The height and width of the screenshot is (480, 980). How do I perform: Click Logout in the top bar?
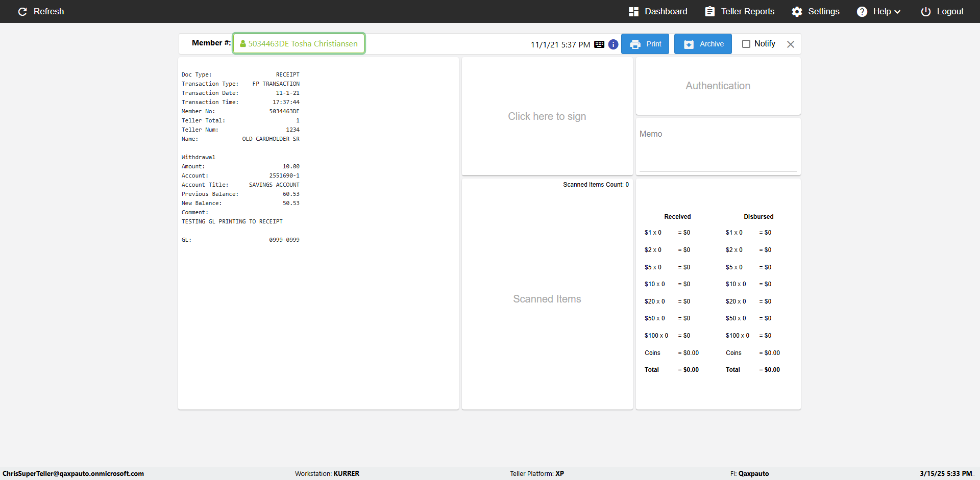coord(942,11)
